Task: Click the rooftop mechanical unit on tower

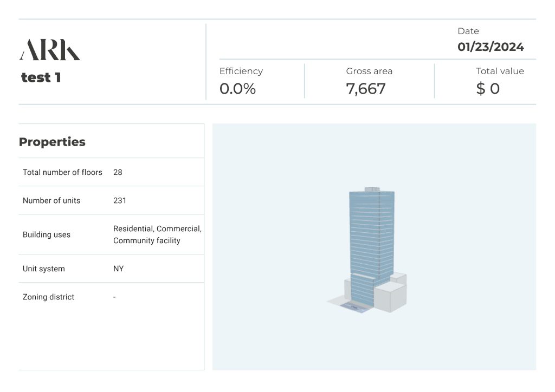Action: coord(372,190)
